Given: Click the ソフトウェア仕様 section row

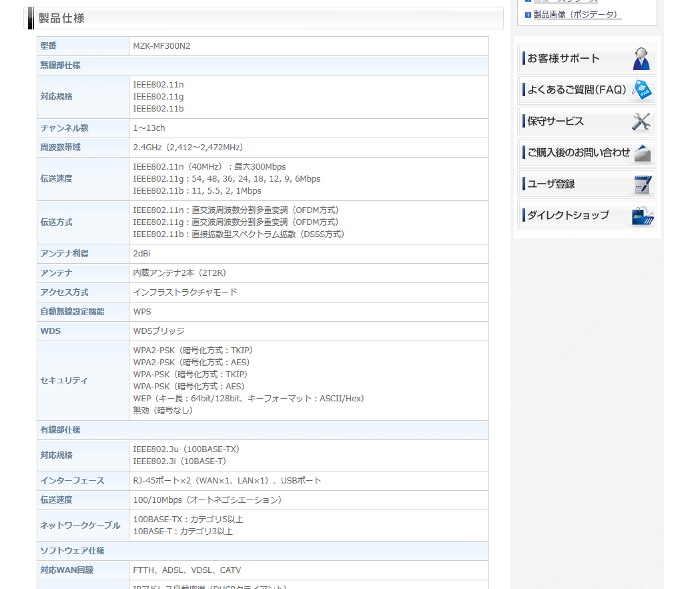Looking at the screenshot, I should coord(262,551).
